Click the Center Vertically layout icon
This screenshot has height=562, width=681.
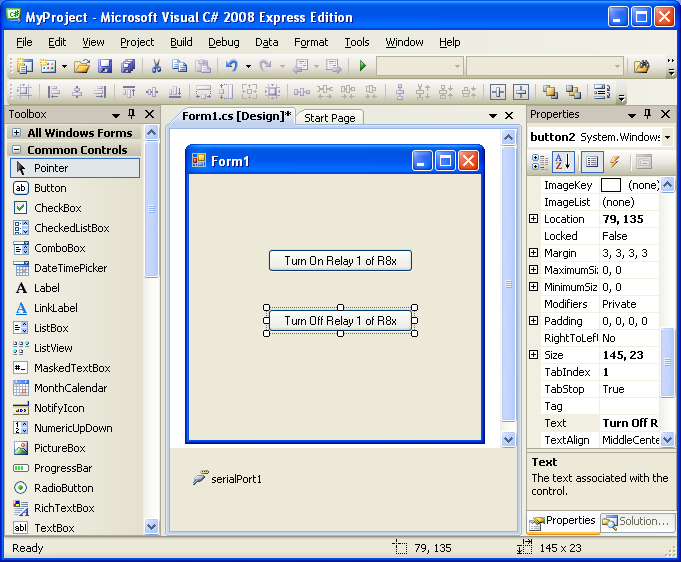point(521,92)
